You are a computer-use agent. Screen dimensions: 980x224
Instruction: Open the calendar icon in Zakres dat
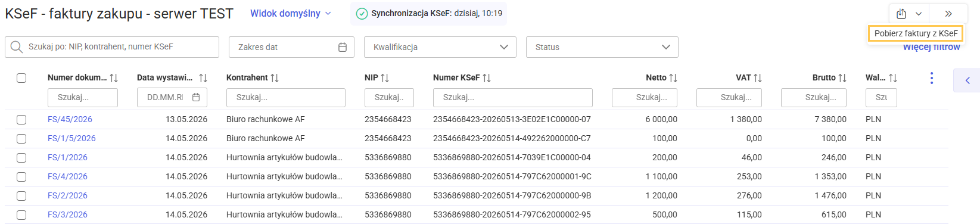343,47
